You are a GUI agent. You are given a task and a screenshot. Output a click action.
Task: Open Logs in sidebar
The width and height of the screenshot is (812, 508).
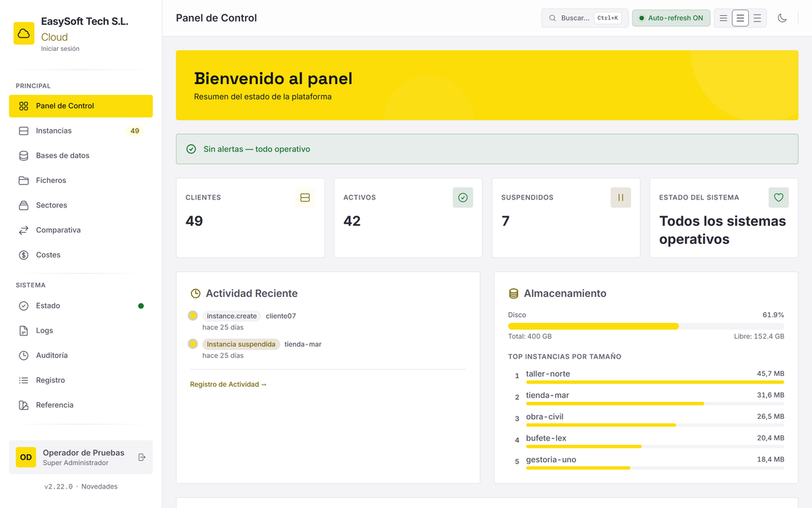[x=80, y=331]
